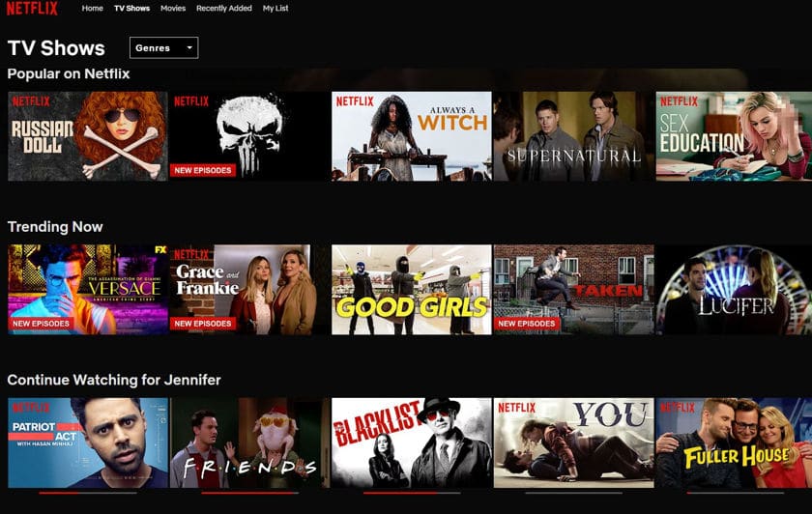Click the Netflix logo in the header

pos(32,8)
